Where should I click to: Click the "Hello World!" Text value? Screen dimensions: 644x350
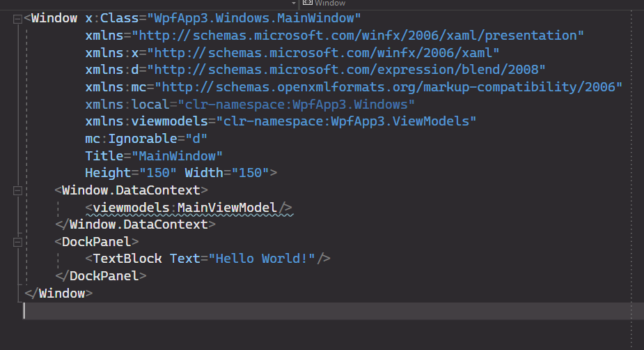click(x=265, y=259)
